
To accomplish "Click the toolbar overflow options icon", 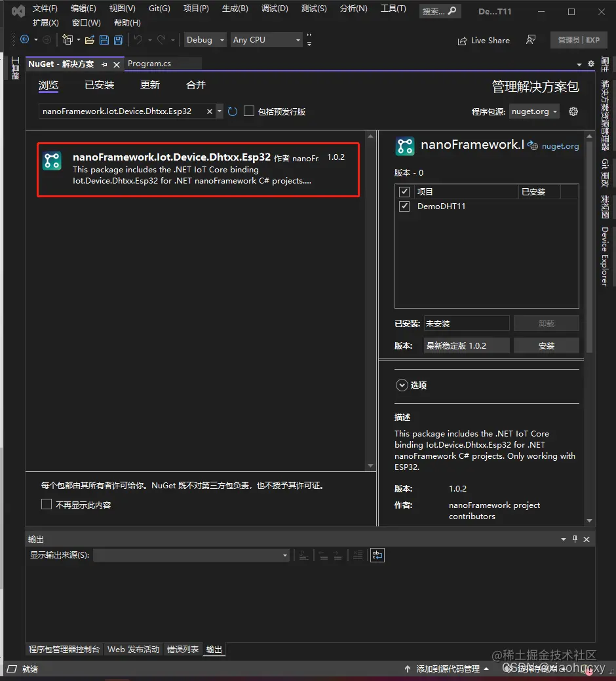I will pyautogui.click(x=309, y=40).
